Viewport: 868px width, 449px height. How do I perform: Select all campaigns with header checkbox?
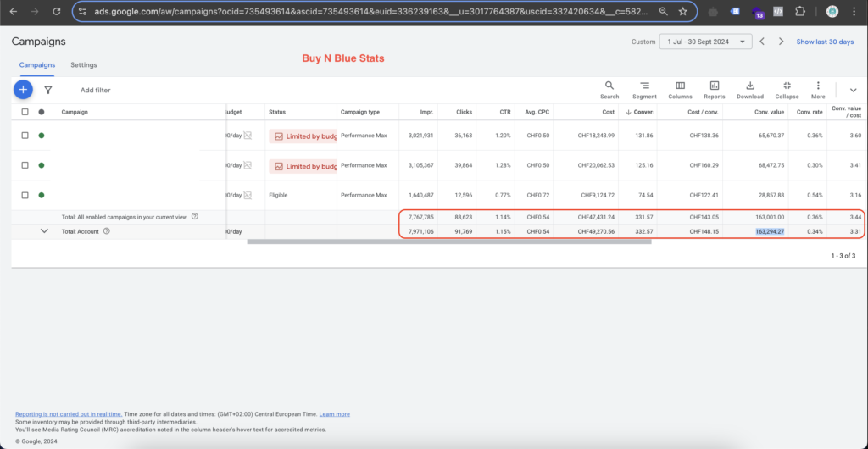(x=25, y=112)
